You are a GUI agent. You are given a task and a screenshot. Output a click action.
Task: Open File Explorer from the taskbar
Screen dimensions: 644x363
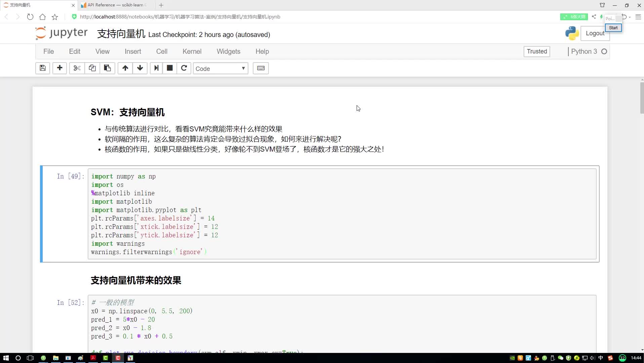point(55,358)
